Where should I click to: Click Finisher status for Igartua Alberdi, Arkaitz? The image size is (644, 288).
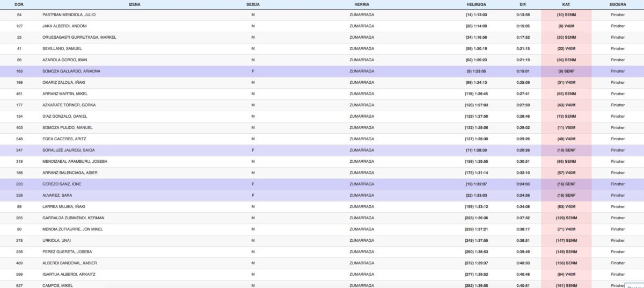coord(618,275)
